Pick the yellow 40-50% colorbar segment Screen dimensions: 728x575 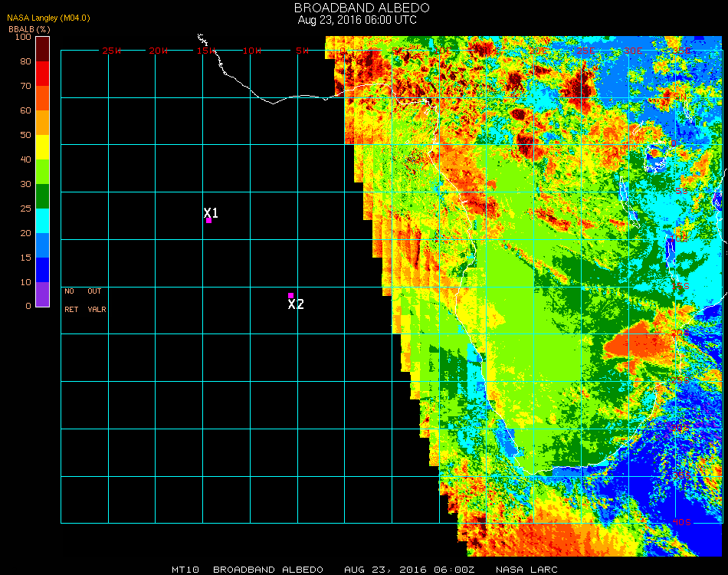coord(42,146)
